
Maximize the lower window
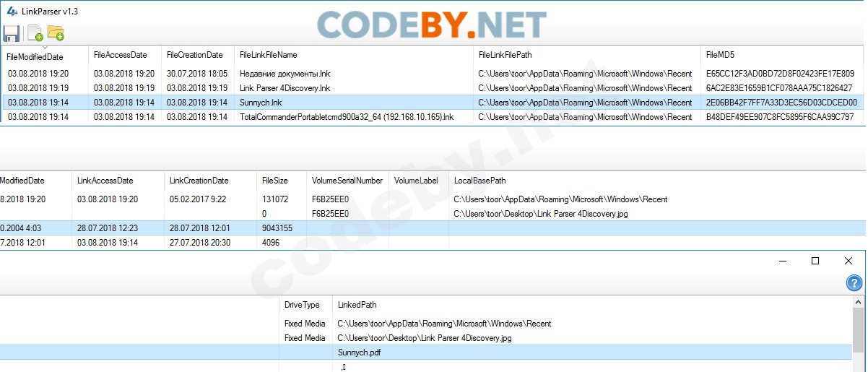(x=815, y=261)
